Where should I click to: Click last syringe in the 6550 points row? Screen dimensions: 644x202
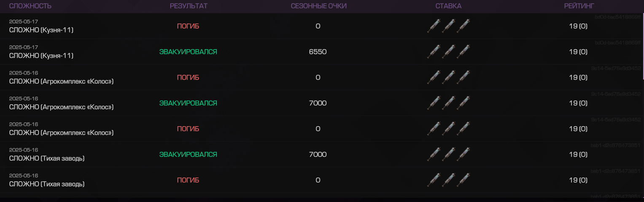tap(463, 52)
